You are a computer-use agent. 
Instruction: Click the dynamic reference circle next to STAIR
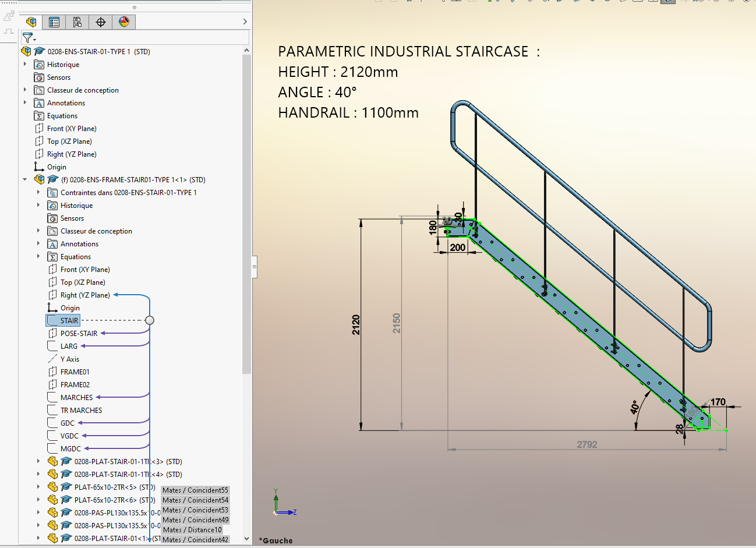(150, 320)
